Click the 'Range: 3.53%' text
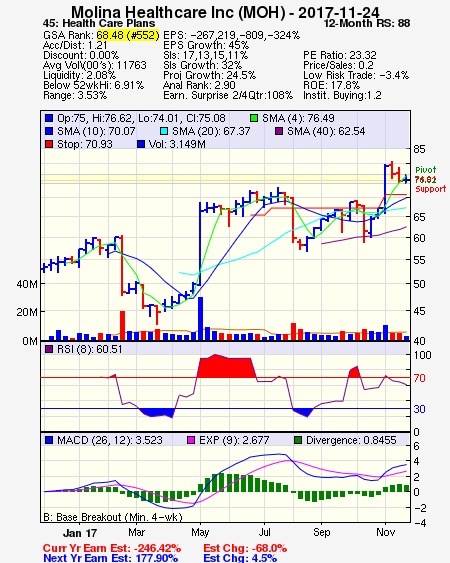 pos(75,96)
